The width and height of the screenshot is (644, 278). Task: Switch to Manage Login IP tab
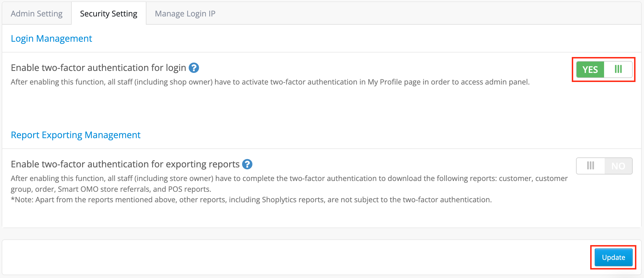(185, 14)
